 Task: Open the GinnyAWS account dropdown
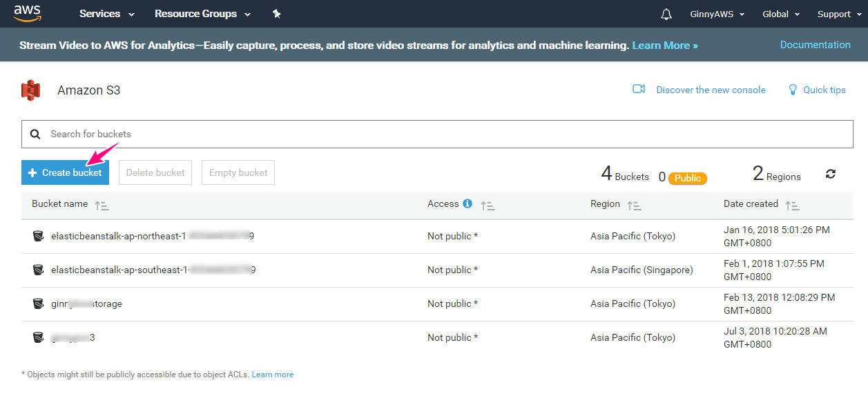coord(717,14)
